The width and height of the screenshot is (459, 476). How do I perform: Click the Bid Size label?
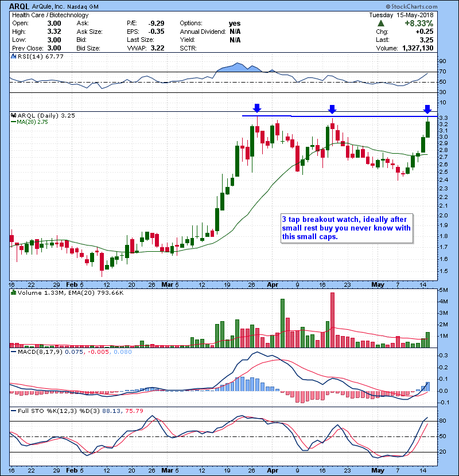pos(88,48)
